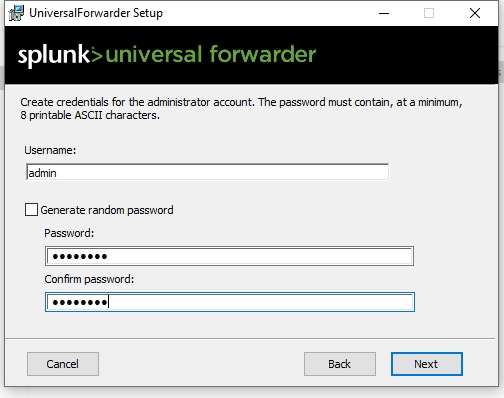This screenshot has width=504, height=398.
Task: Enable the Generate random password checkbox
Action: pos(31,210)
